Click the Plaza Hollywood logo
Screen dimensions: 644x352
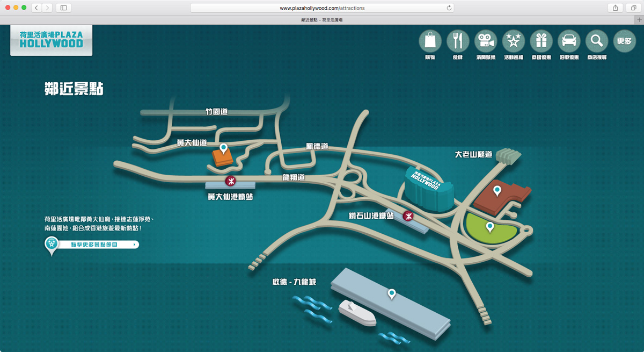coord(51,40)
